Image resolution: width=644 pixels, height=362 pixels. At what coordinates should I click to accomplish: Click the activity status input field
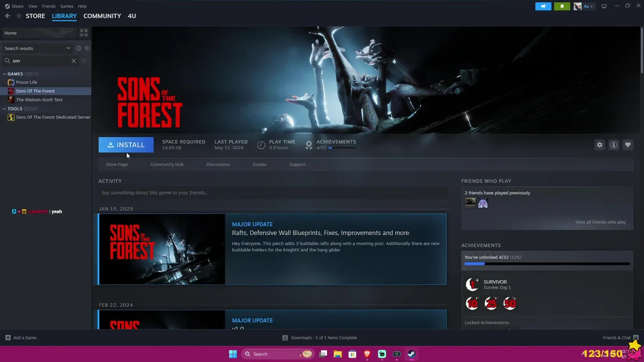(273, 193)
